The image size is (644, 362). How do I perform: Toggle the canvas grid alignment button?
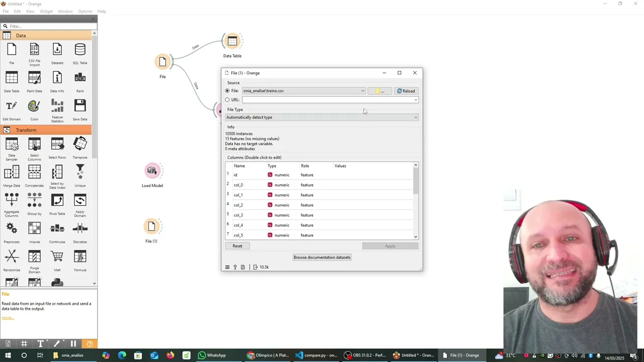click(24, 344)
